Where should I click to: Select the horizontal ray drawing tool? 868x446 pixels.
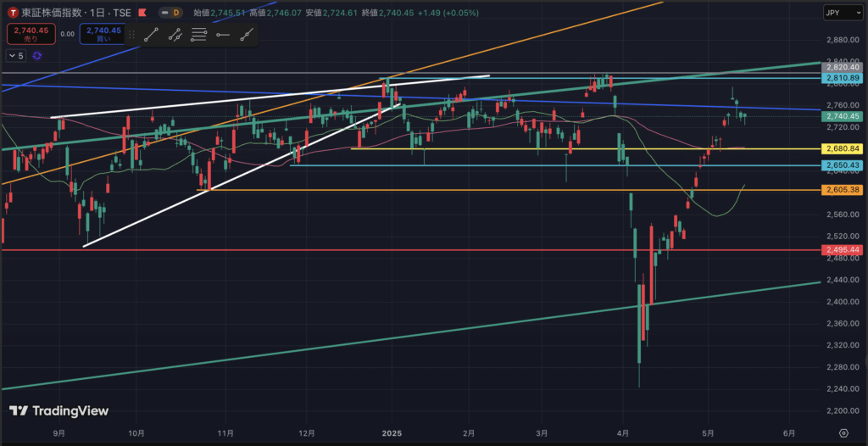[x=223, y=35]
